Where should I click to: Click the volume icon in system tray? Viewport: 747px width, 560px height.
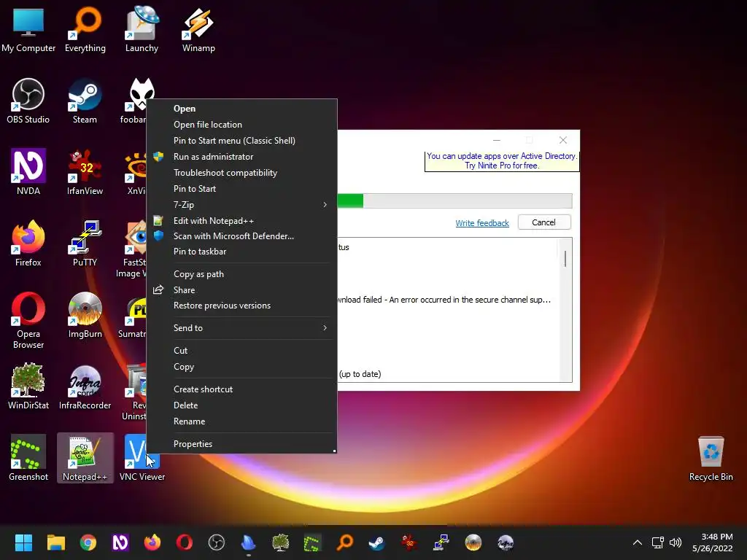(x=676, y=542)
